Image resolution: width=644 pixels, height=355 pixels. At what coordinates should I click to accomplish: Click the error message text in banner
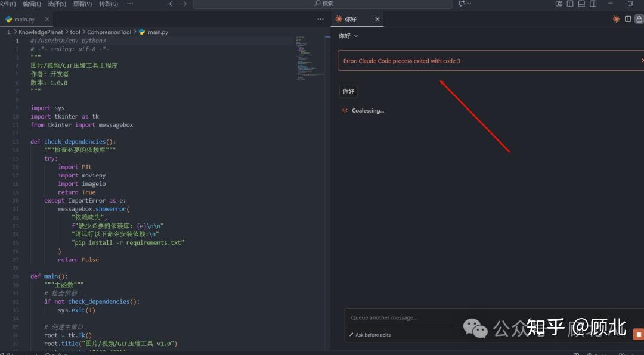click(402, 61)
